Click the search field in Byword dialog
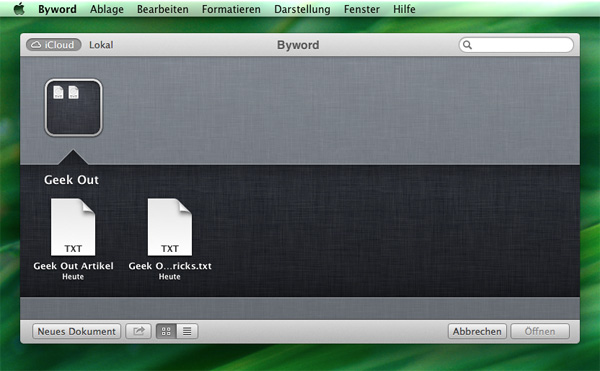Image resolution: width=600 pixels, height=371 pixels. (x=516, y=45)
